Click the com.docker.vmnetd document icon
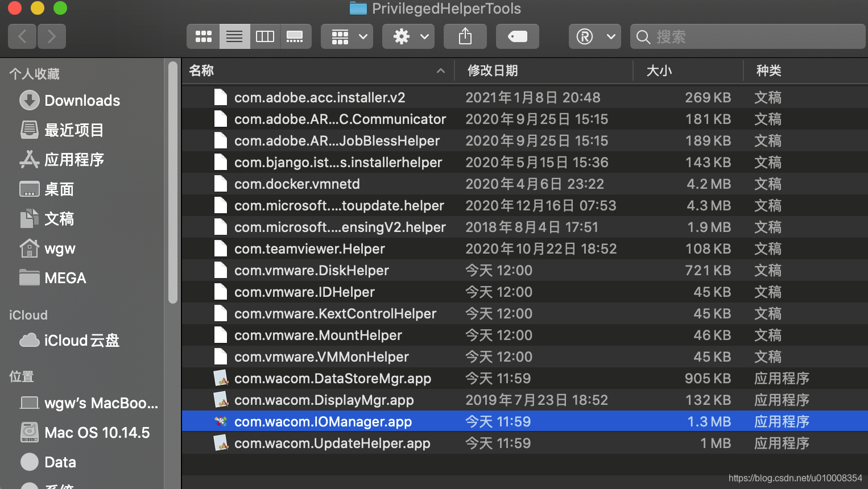Screen dimensions: 868x489 pyautogui.click(x=221, y=184)
